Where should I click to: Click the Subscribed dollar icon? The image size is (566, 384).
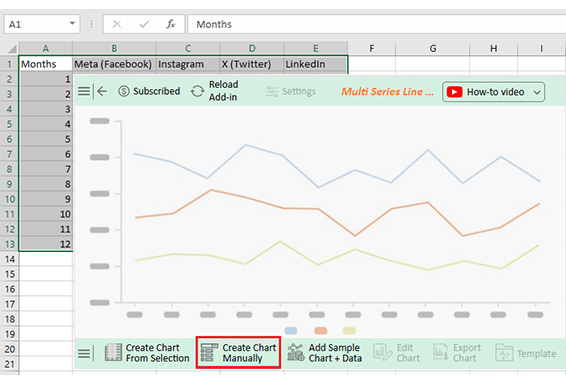coord(124,91)
